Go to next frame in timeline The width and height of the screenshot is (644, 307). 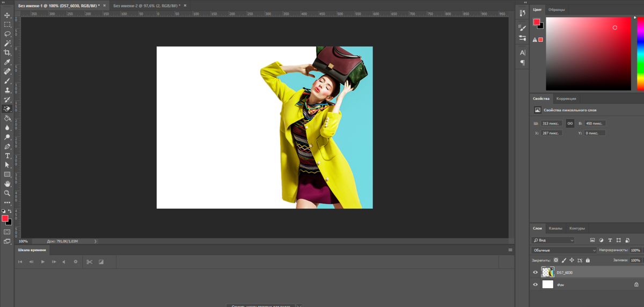tap(54, 262)
